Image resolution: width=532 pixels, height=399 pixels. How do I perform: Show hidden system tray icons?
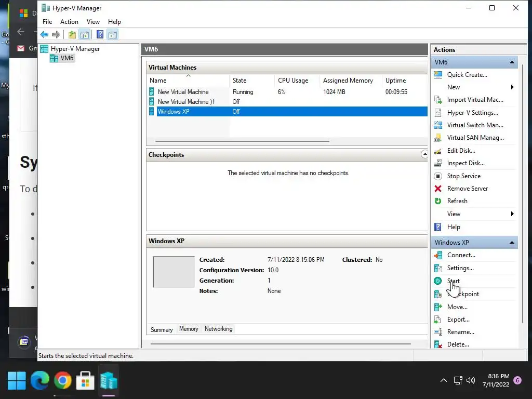pyautogui.click(x=444, y=380)
